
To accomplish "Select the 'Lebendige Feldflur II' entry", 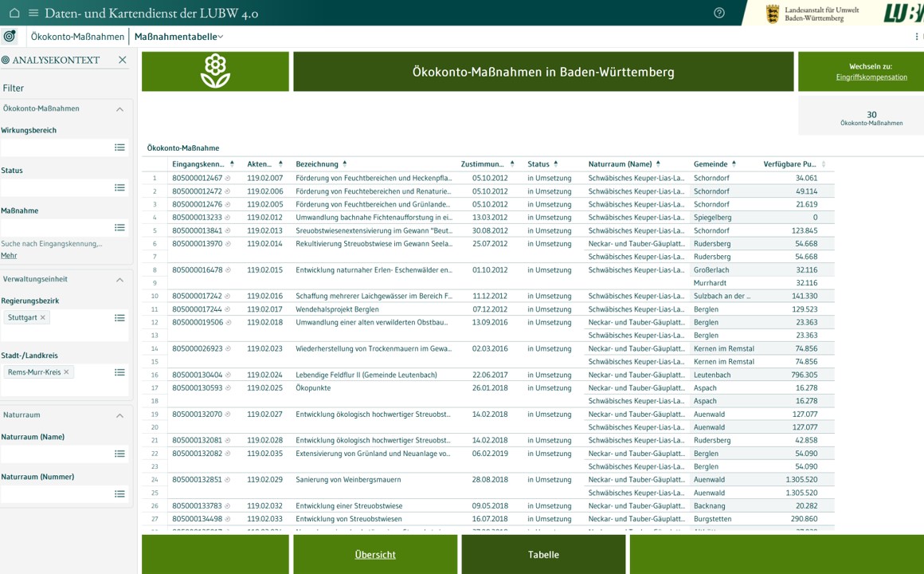I will click(x=366, y=375).
